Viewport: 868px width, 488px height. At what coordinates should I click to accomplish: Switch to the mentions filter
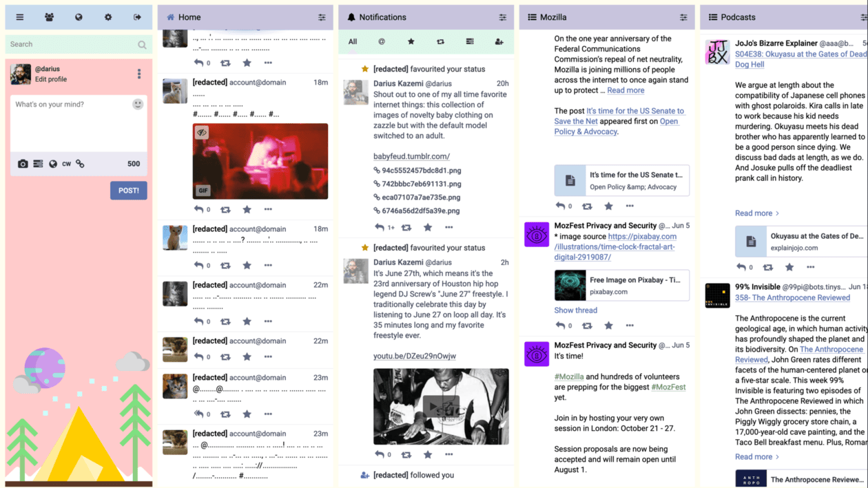pos(382,41)
